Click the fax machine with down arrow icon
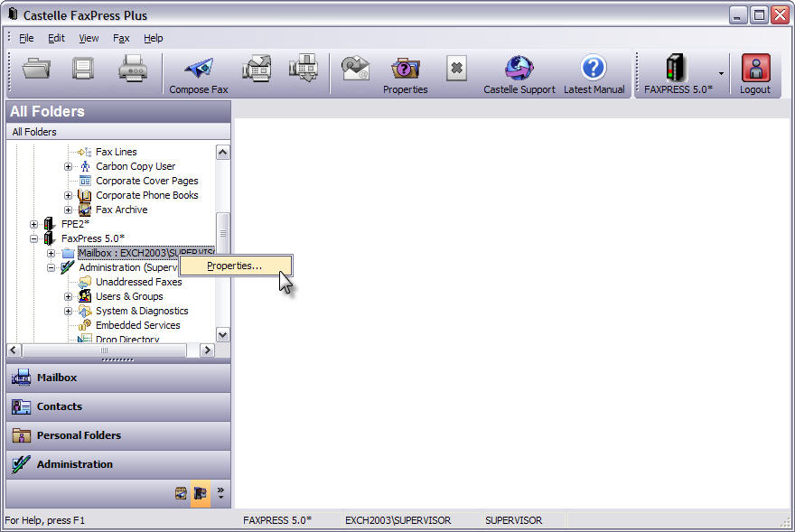 [x=304, y=69]
